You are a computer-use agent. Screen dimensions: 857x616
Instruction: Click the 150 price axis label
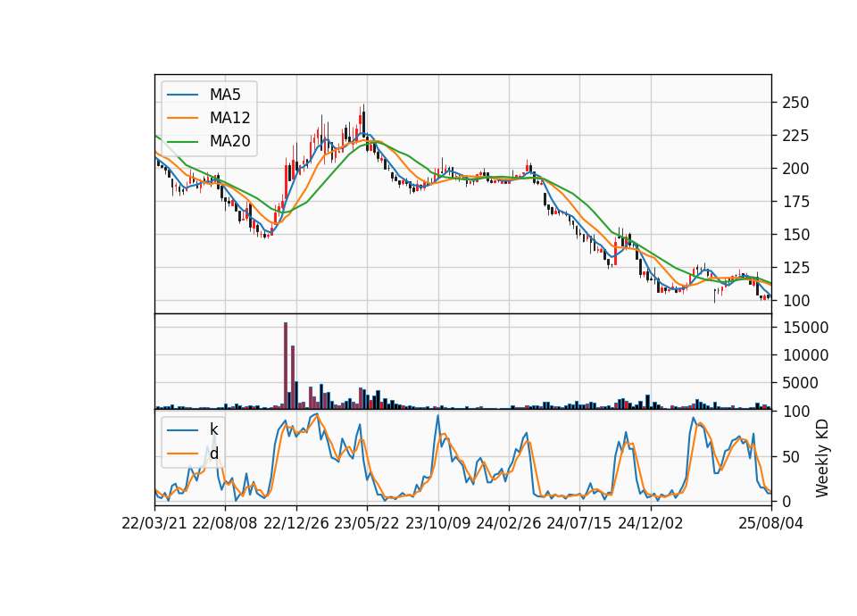(795, 235)
